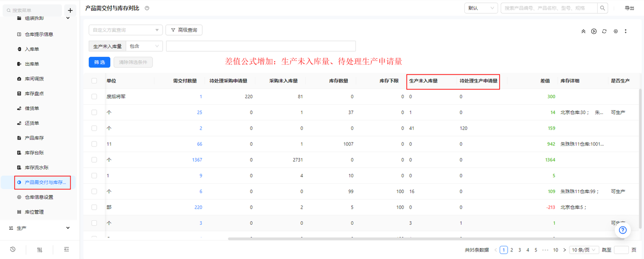Screen dimensions: 644x259
Task: Check the row with unit 废后将军
Action: coord(94,96)
